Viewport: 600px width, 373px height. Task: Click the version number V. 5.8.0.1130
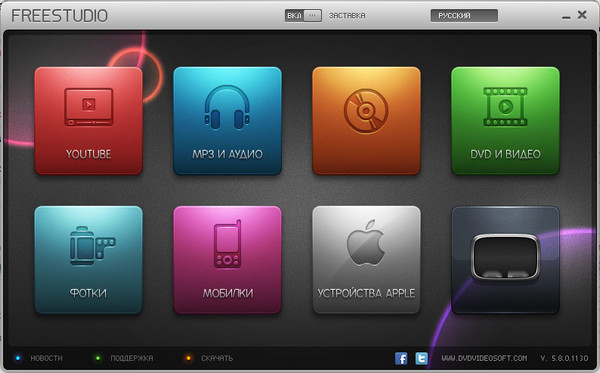tap(564, 358)
